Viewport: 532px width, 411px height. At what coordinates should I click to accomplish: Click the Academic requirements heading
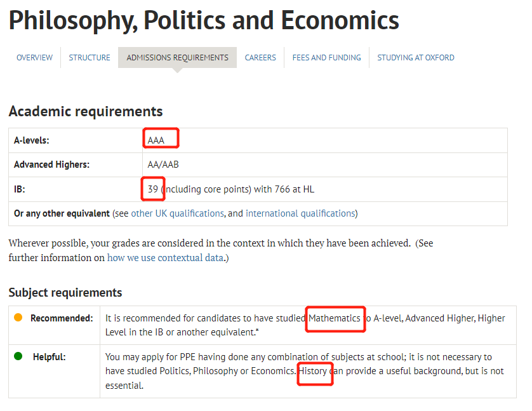tap(86, 112)
